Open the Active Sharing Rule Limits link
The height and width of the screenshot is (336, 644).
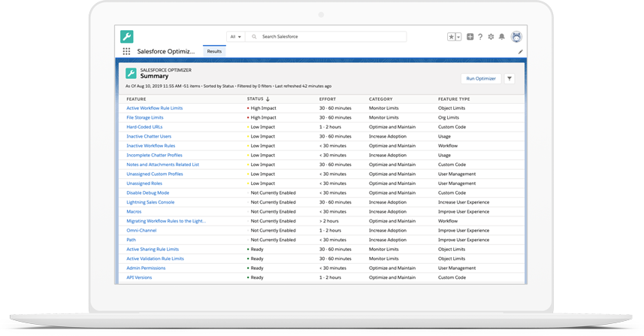(153, 250)
